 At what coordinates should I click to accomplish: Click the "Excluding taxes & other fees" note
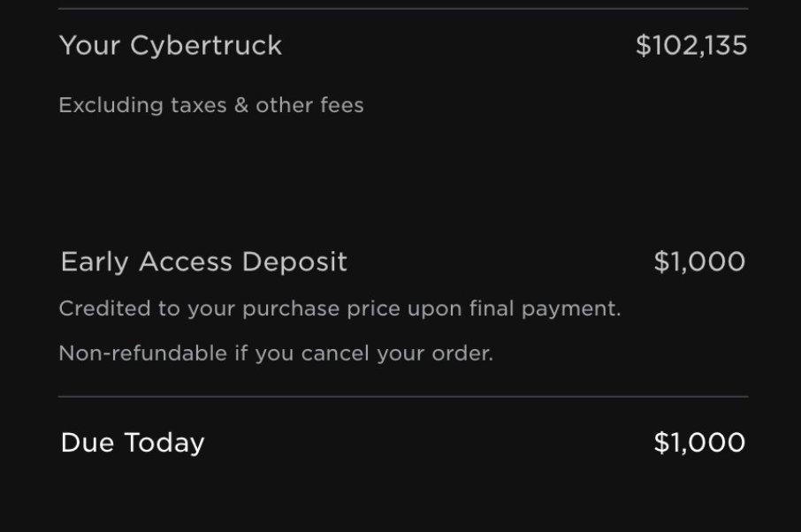pyautogui.click(x=210, y=105)
